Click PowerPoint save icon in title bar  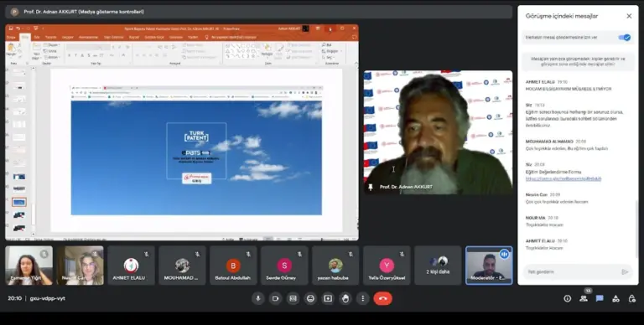[11, 28]
